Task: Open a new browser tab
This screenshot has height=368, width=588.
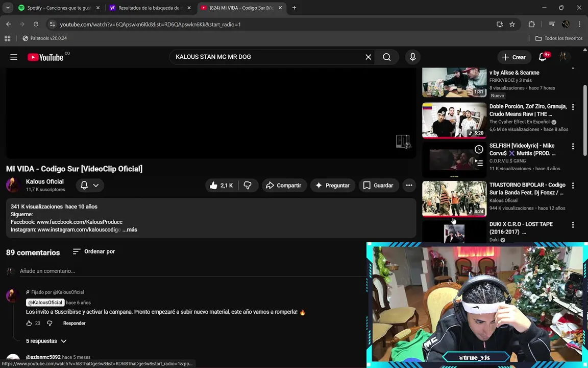Action: click(295, 8)
